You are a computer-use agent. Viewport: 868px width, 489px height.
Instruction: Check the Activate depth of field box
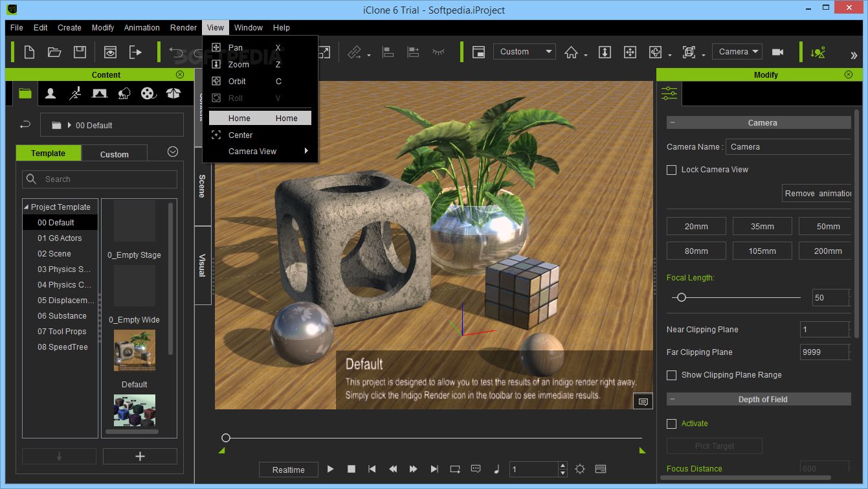[x=672, y=424]
